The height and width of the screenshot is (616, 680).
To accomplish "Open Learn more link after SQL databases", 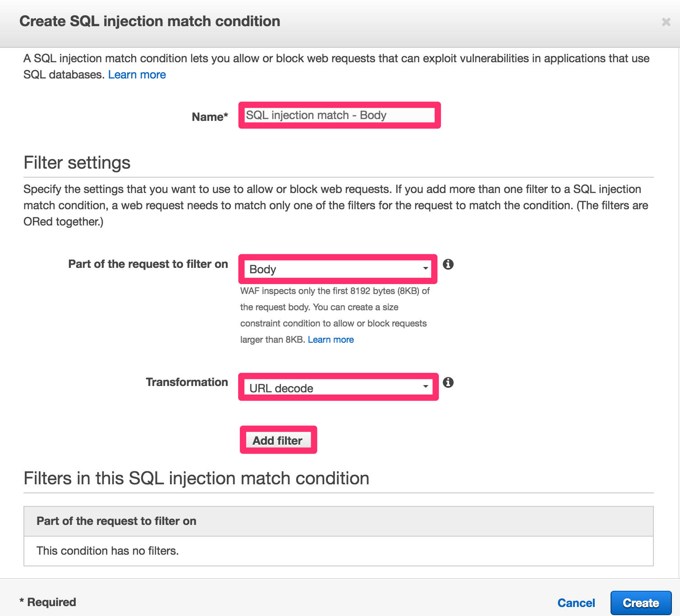I will [x=137, y=74].
